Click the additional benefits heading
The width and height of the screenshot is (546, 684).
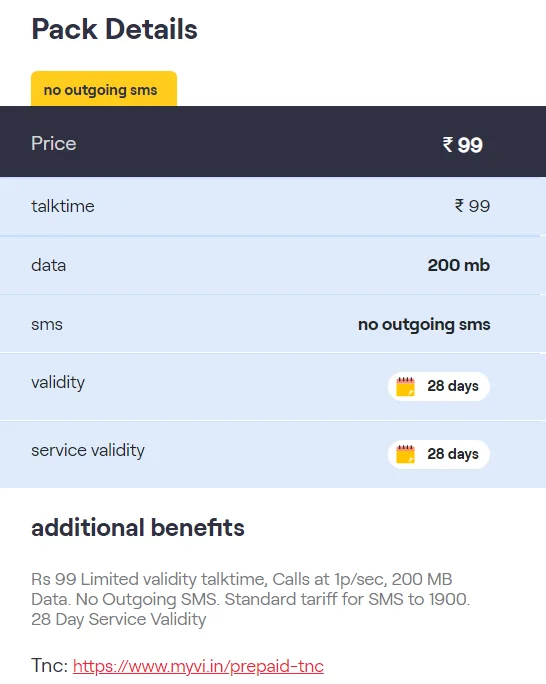coord(138,528)
